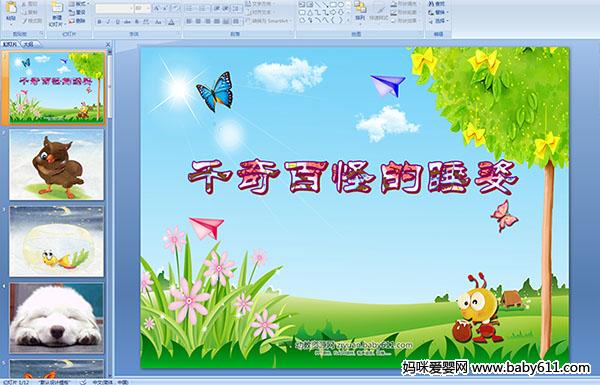Expand the Shape Outline dropdown
Viewport: 600px width, 385px height.
(x=406, y=12)
